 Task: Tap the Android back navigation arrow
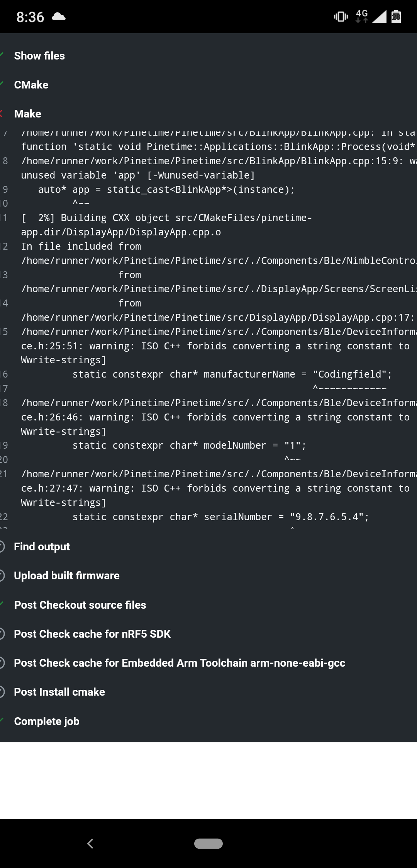pyautogui.click(x=90, y=844)
